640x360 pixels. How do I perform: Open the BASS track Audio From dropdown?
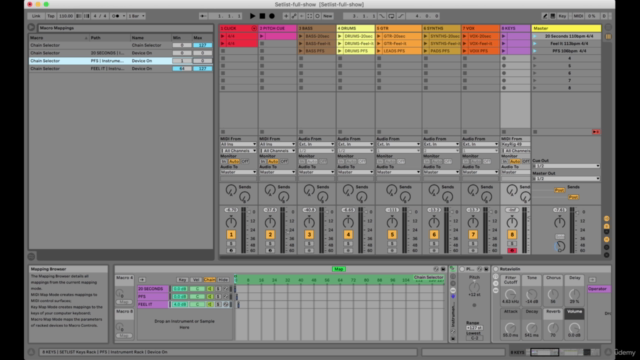coord(316,144)
